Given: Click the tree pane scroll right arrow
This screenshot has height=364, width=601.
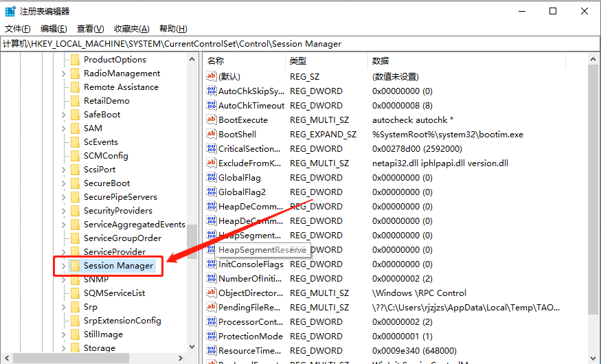Looking at the screenshot, I should [x=181, y=358].
